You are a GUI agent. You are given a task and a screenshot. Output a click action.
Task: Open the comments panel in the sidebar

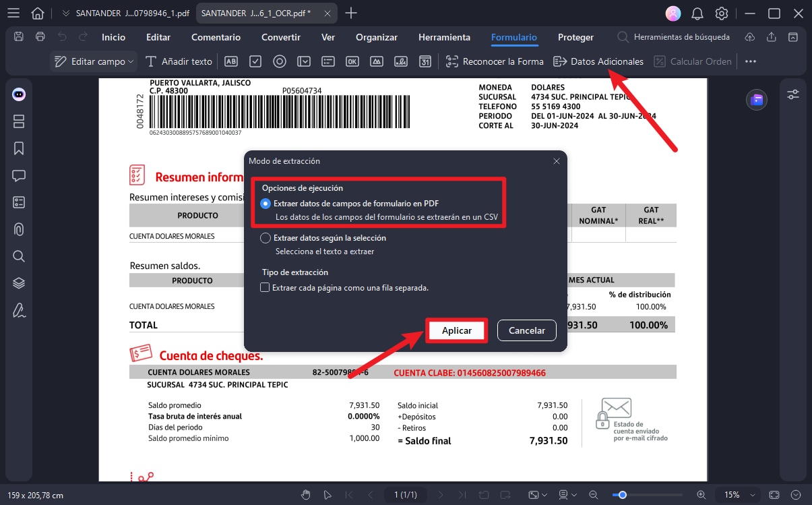[18, 175]
